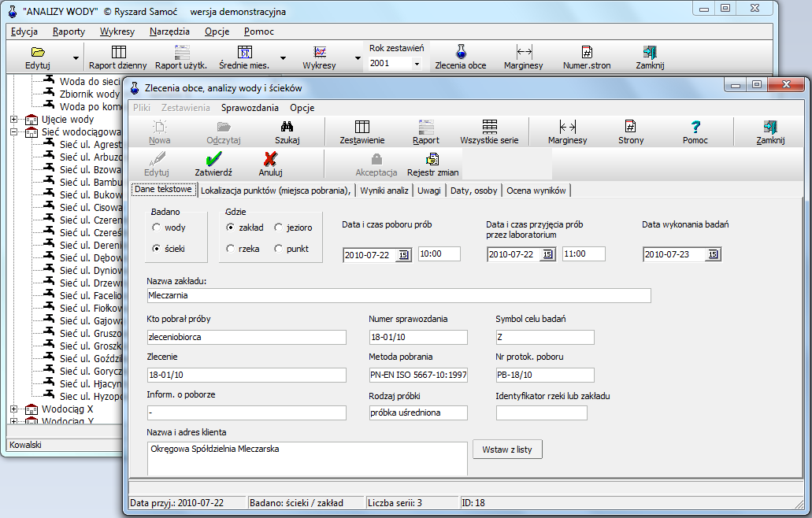Open the Rok zestawień 2001 dropdown
Image resolution: width=812 pixels, height=518 pixels.
pos(417,64)
